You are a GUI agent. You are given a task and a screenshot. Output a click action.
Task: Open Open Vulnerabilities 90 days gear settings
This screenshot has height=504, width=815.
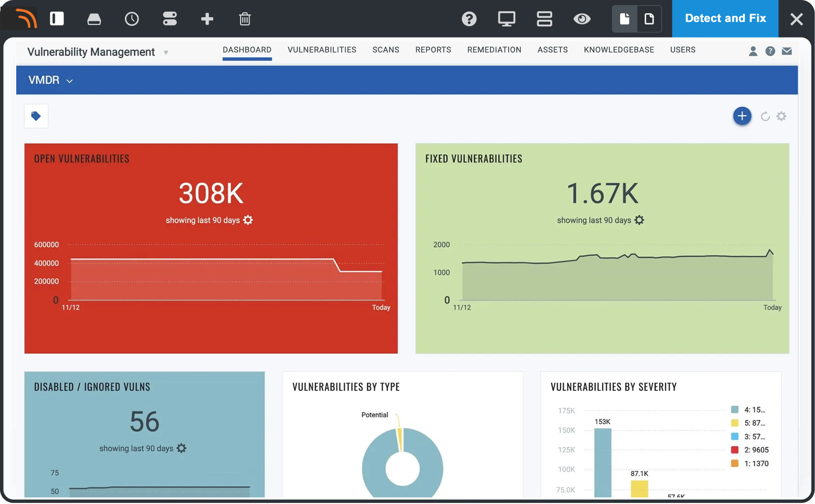coord(248,220)
